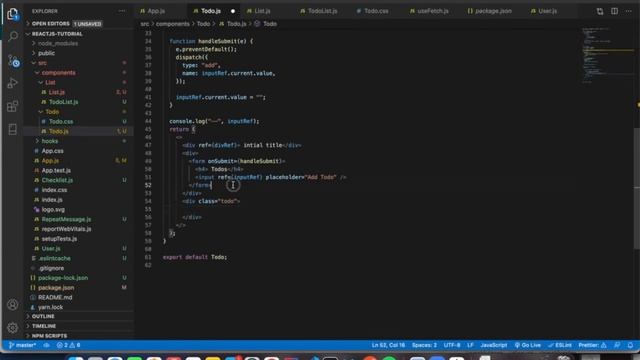The image size is (640, 360).
Task: Collapse the Todo folder in explorer
Action: pos(52,112)
